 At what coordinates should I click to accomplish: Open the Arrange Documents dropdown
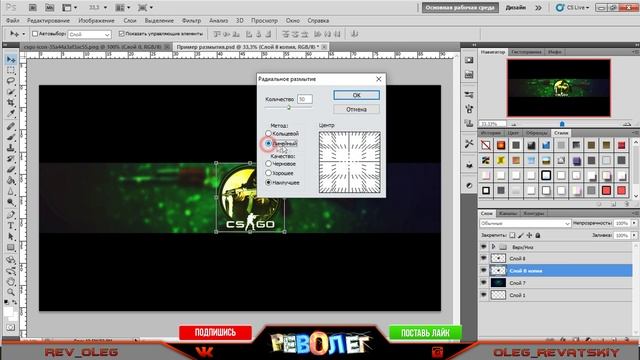(122, 7)
